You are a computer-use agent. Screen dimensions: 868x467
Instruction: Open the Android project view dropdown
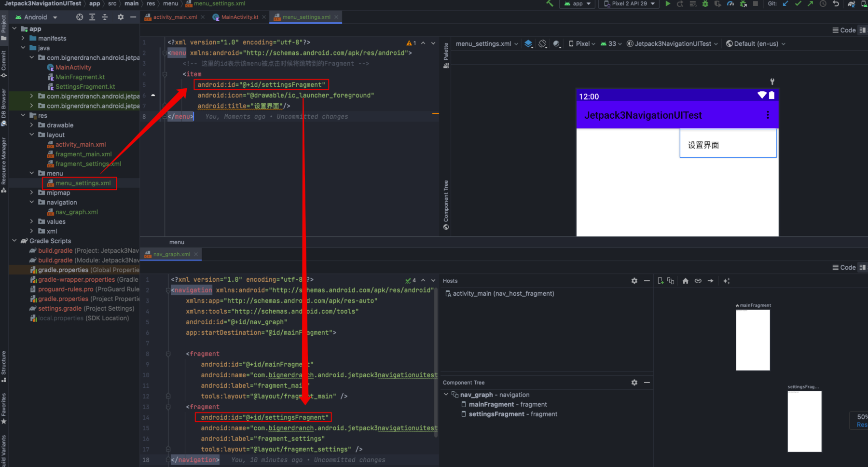click(x=36, y=17)
